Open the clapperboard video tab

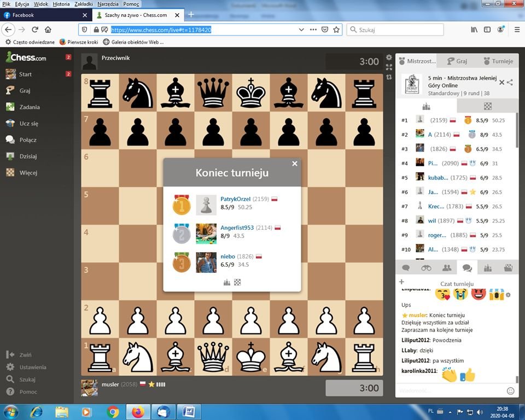pos(508,268)
